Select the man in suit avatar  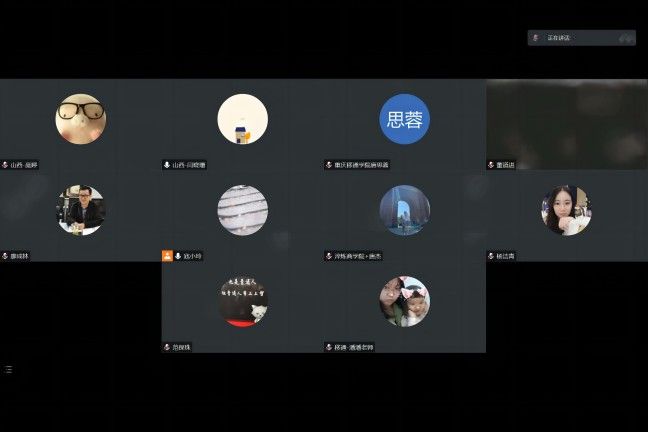click(x=80, y=210)
